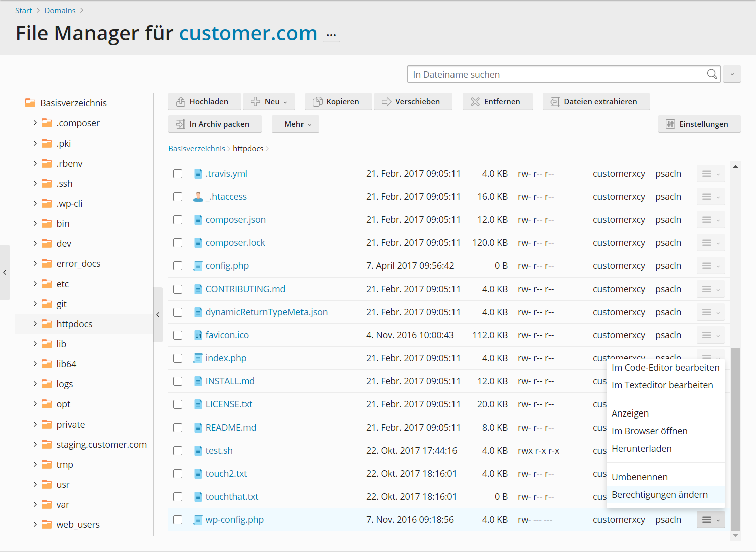The image size is (756, 552).
Task: Check the box for composer.json
Action: (x=178, y=220)
